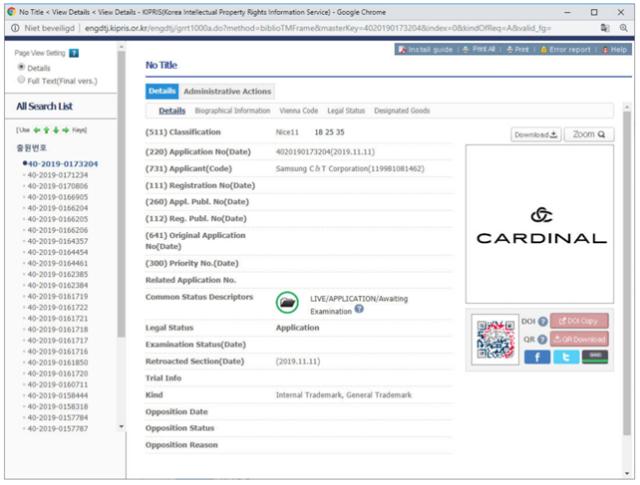Open application 40-2019-0171234 in search list

[63, 175]
